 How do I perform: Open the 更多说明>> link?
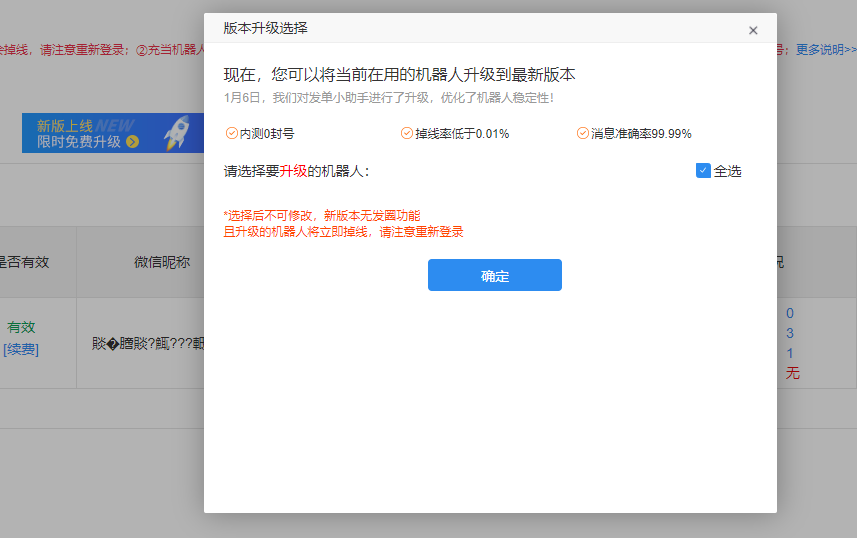[826, 49]
